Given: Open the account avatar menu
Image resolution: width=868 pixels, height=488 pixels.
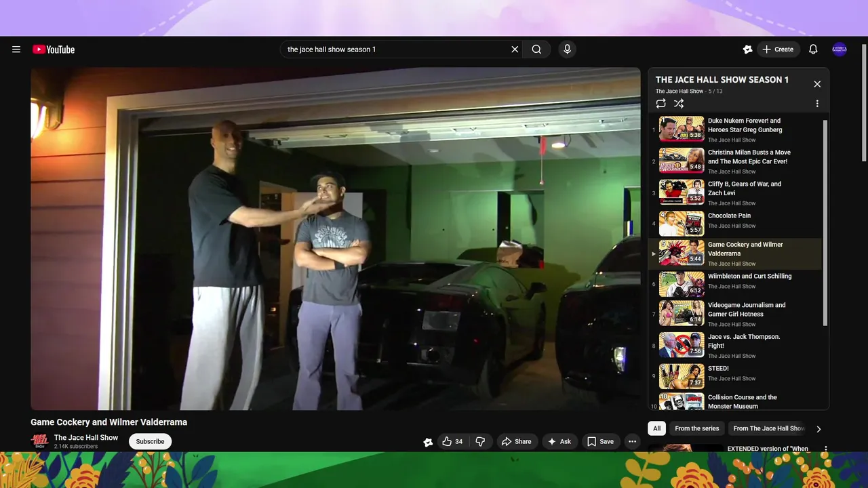Looking at the screenshot, I should coord(840,49).
